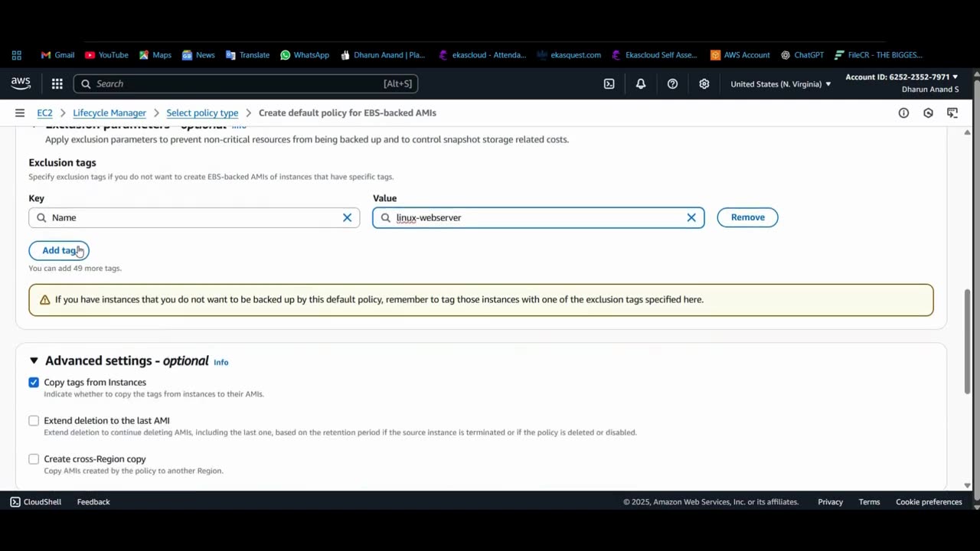Screen dimensions: 980x551
Task: Launch CloudShell from the top navigation bar icon
Action: click(x=609, y=84)
